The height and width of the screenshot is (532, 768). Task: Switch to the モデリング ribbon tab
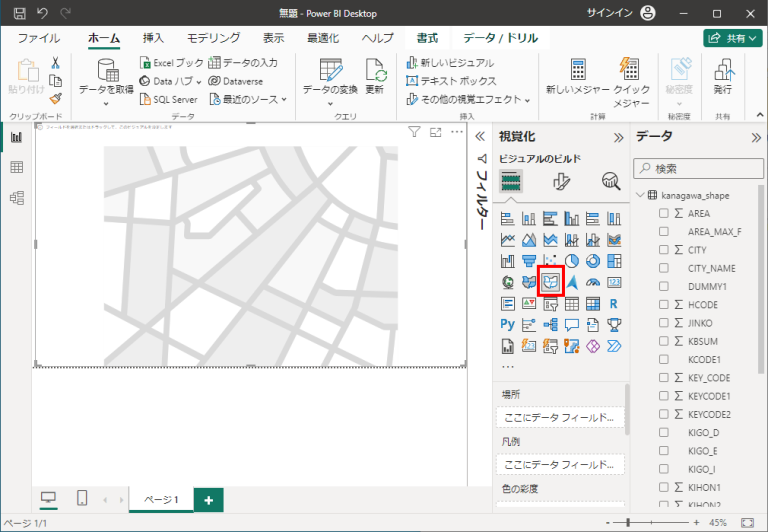tap(214, 38)
